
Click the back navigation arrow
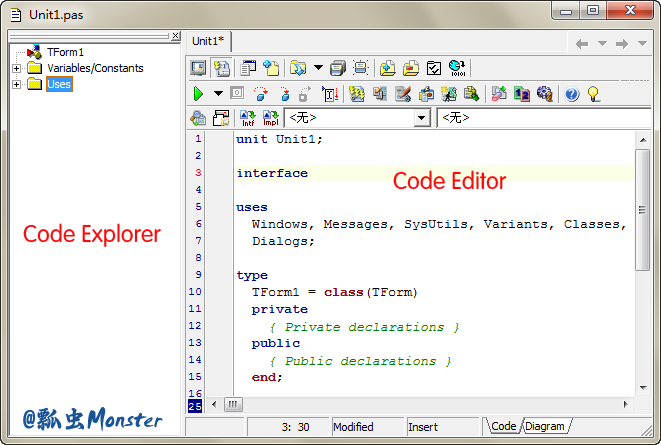point(582,43)
